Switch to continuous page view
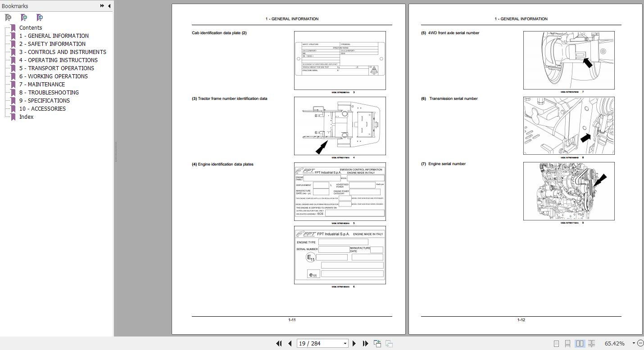The height and width of the screenshot is (350, 644). click(568, 343)
